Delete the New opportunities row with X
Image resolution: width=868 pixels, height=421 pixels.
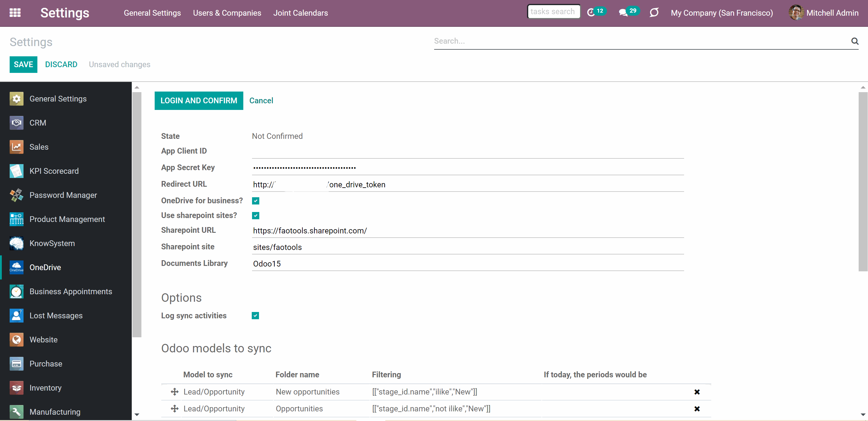tap(697, 392)
